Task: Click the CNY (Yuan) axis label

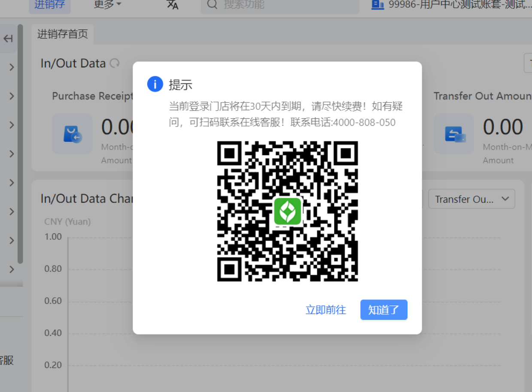Action: point(67,222)
